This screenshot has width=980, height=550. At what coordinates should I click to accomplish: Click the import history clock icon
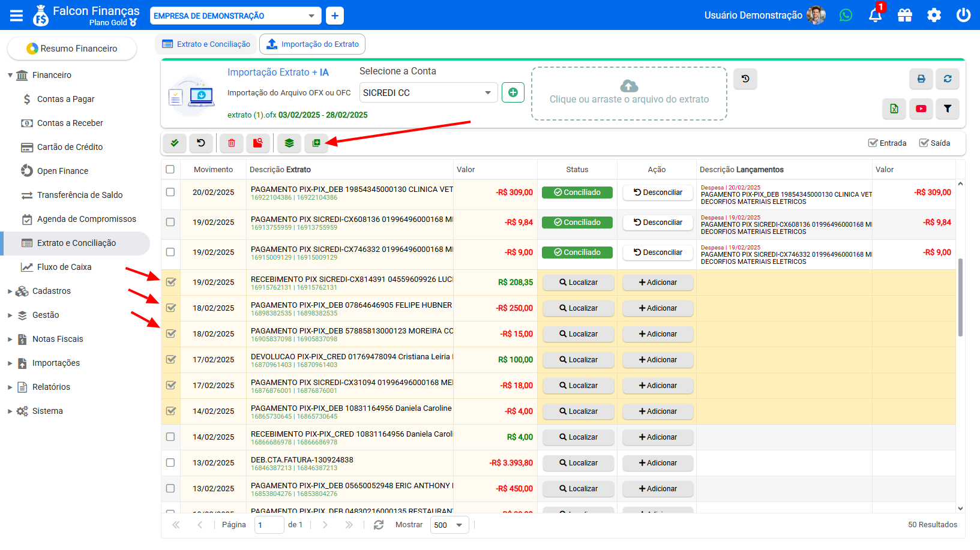[x=745, y=79]
